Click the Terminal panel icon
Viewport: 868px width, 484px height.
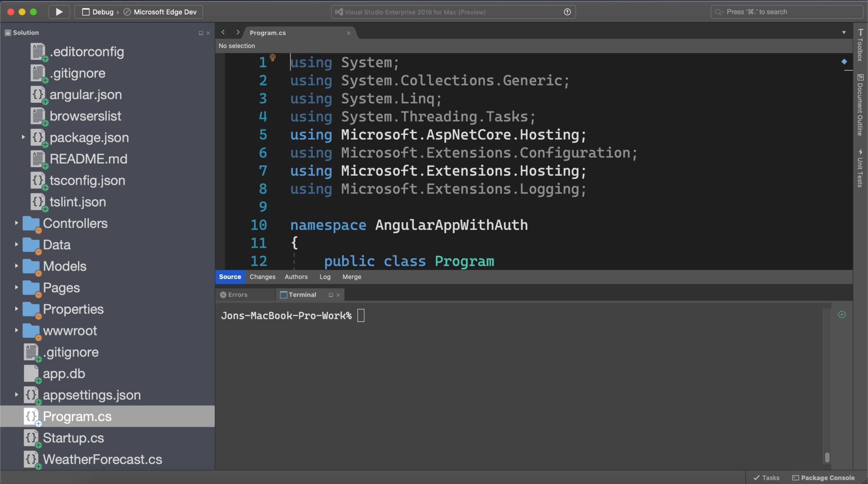click(284, 295)
